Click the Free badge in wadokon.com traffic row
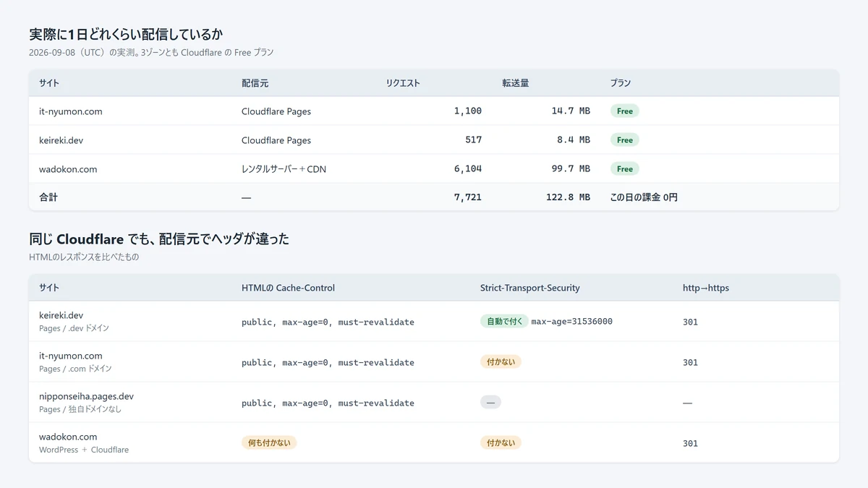Screen dimensions: 868x488 coord(625,169)
